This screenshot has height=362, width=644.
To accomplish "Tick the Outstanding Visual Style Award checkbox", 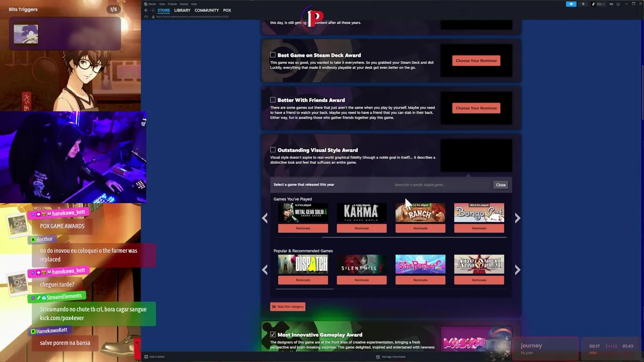I will [273, 150].
